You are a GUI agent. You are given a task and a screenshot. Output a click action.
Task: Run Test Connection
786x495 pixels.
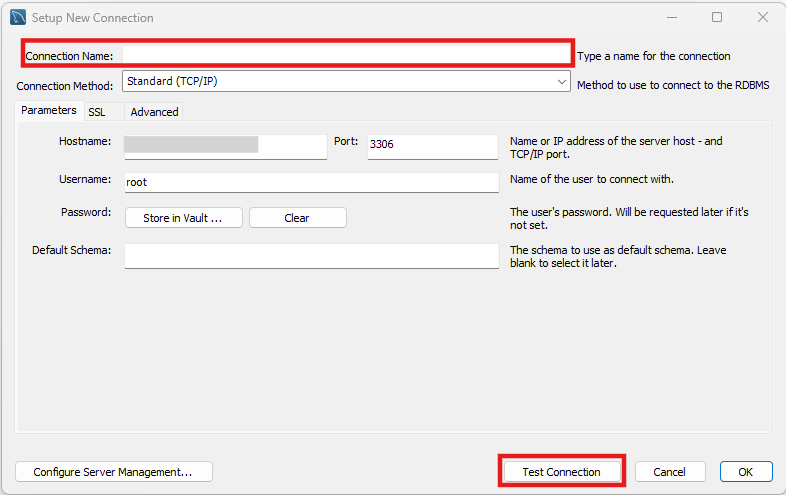click(561, 472)
